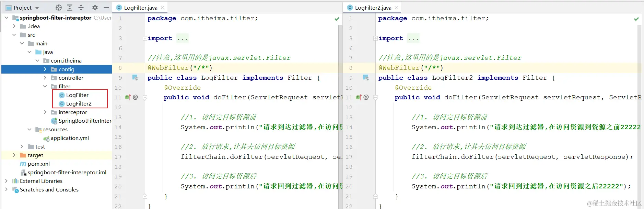Select the config package in tree
This screenshot has height=209, width=644.
tap(57, 69)
